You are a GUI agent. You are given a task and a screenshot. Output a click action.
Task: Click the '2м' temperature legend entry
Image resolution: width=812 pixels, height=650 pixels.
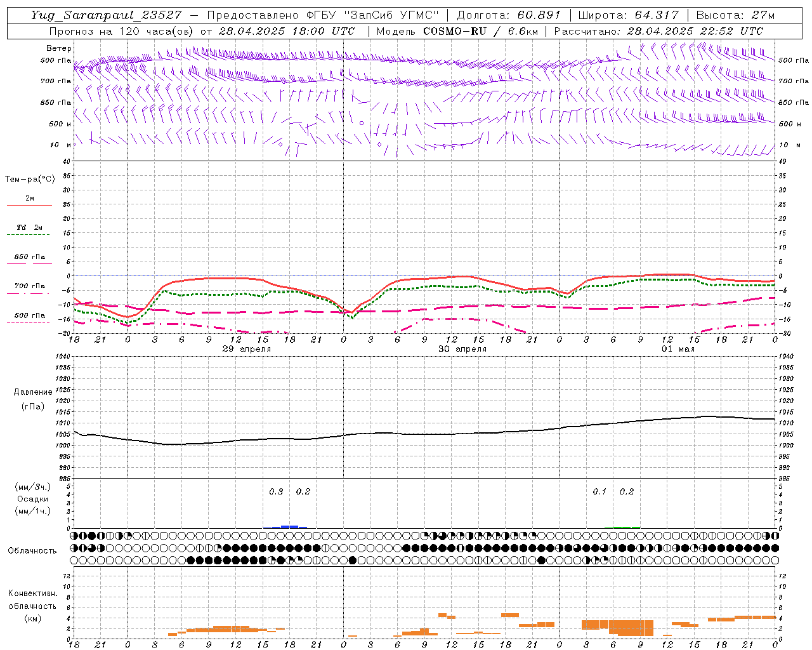click(30, 199)
